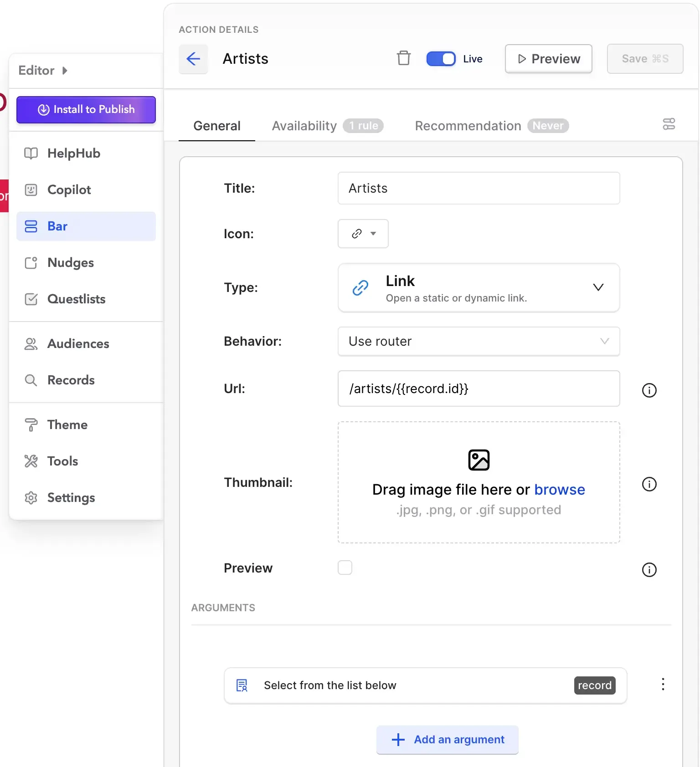Viewport: 700px width, 767px height.
Task: Open three-dot menu for record argument
Action: click(663, 684)
